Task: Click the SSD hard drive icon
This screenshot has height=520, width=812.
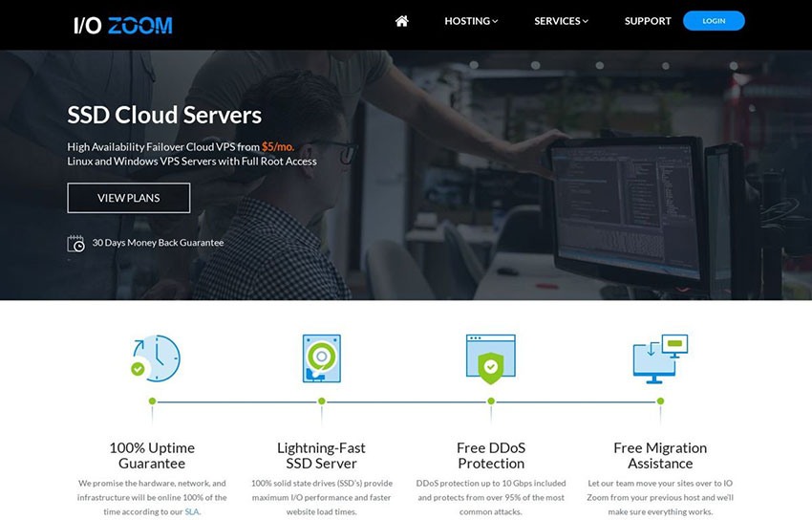Action: tap(321, 358)
